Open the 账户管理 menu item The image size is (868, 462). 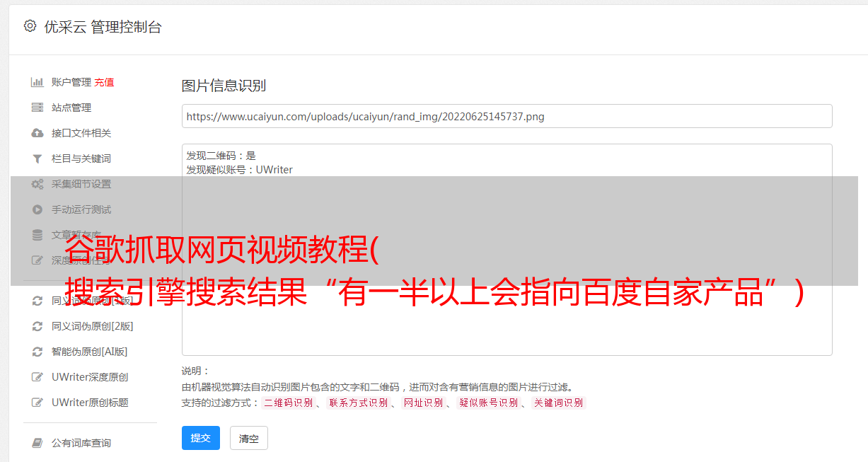[71, 82]
